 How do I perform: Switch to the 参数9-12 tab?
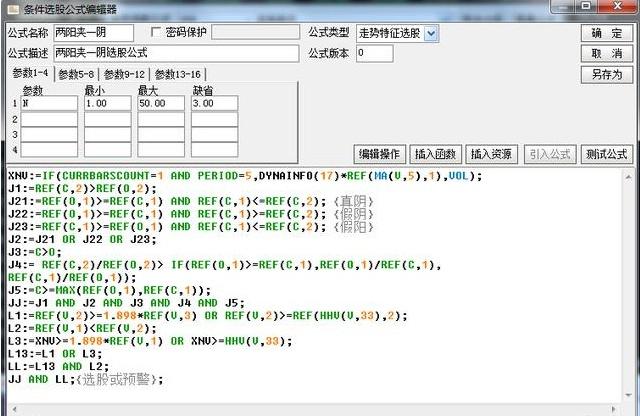point(125,74)
